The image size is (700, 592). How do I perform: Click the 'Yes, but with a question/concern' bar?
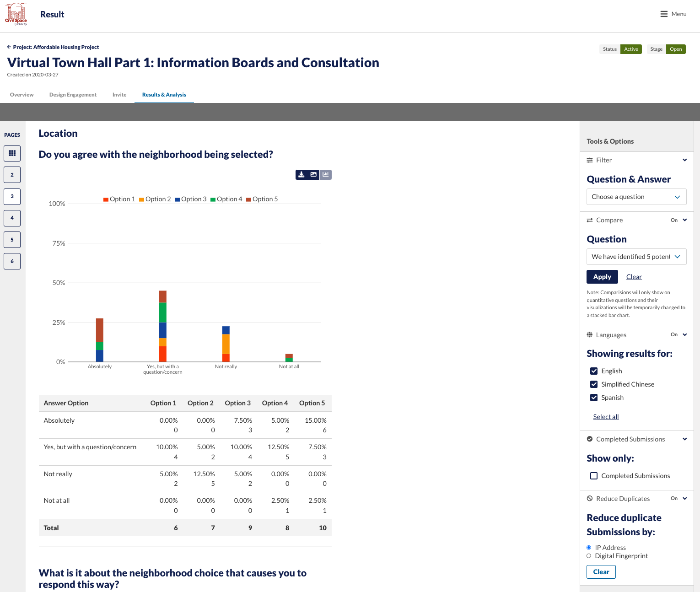click(163, 326)
